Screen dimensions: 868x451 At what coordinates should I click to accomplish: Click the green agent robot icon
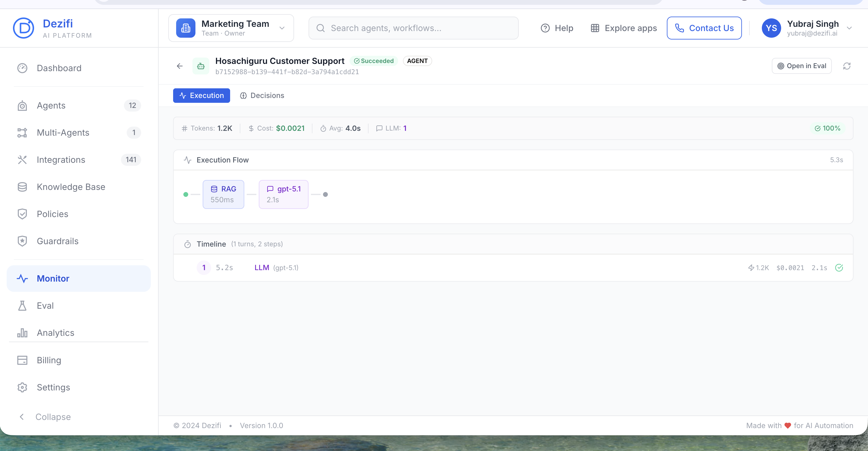coord(201,66)
